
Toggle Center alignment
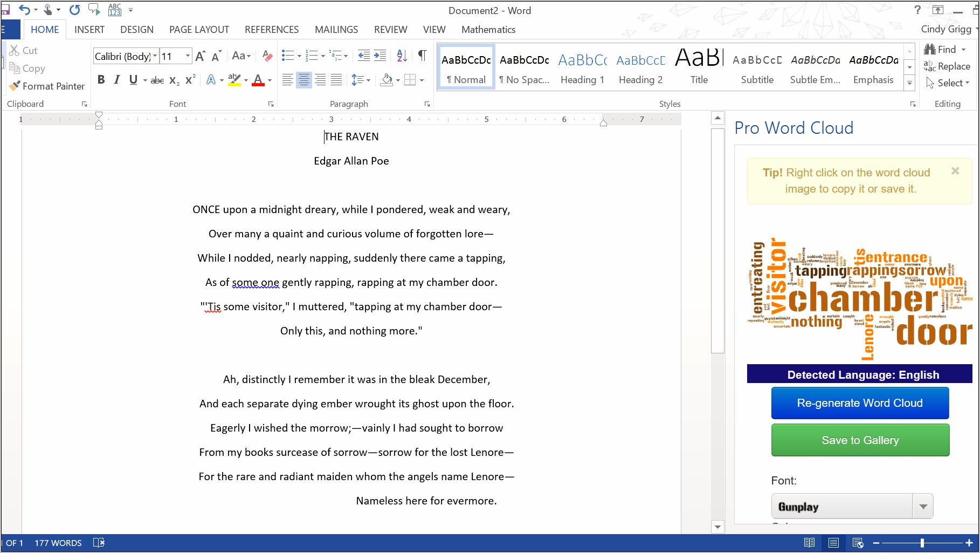click(x=304, y=80)
